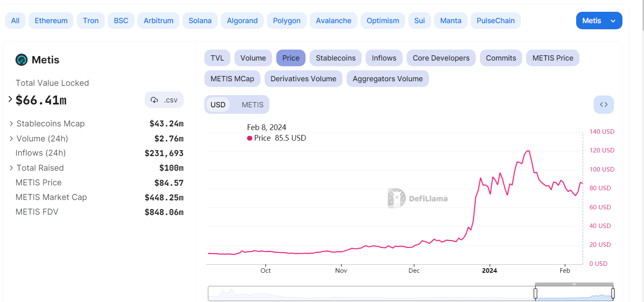Open the Avalanche chain page

[334, 21]
